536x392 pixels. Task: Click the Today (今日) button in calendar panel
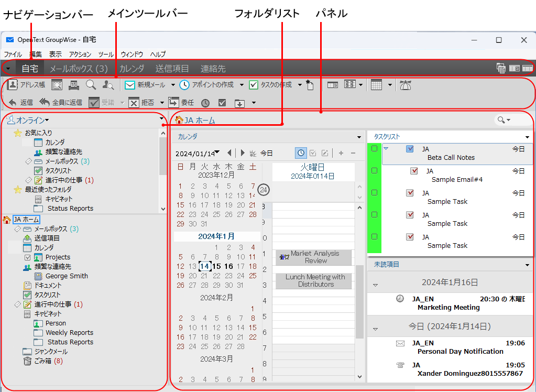tap(266, 153)
